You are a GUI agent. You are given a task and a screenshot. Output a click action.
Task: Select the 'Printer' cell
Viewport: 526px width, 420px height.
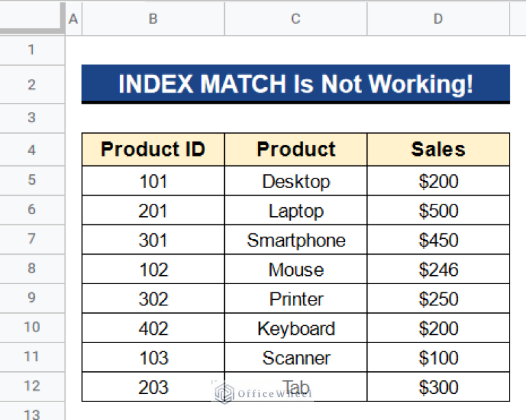296,299
